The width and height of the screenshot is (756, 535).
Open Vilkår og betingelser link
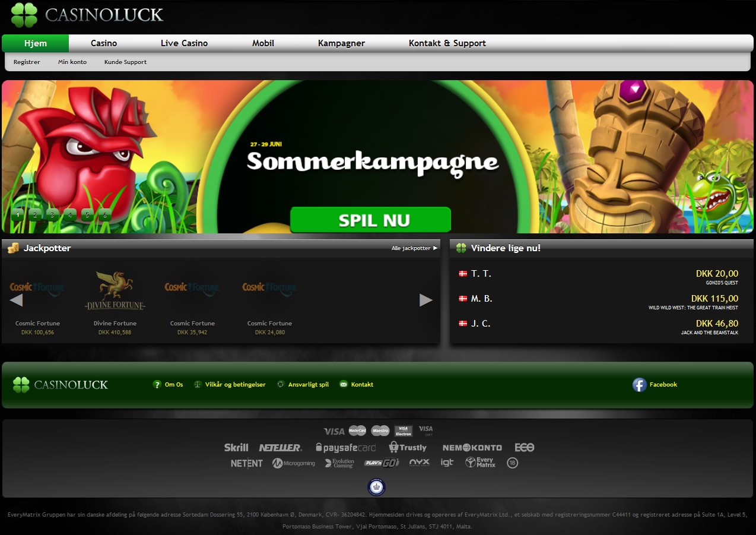(230, 385)
